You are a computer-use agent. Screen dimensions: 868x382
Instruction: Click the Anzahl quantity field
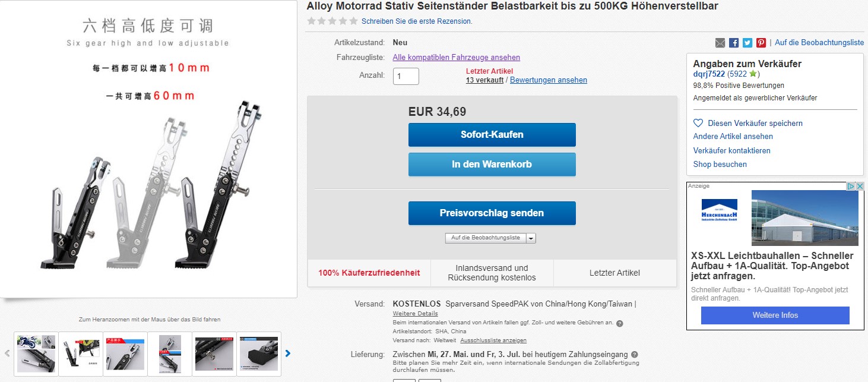coord(406,76)
